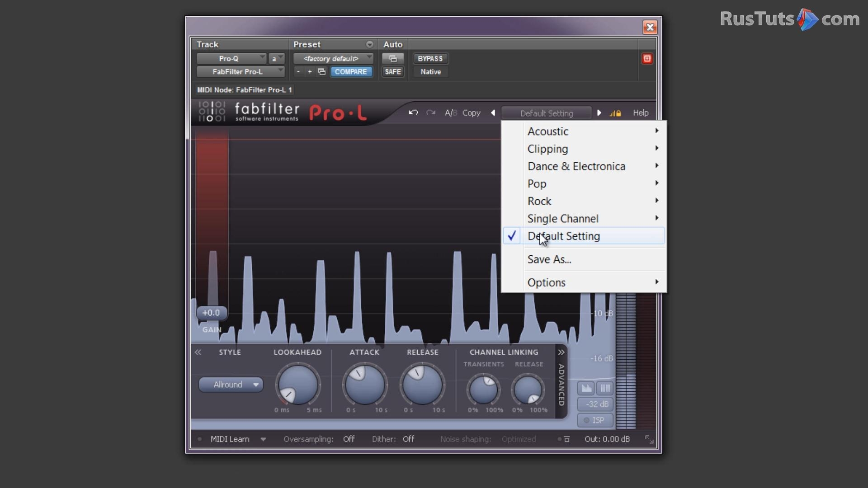Toggle the BYPASS button

[430, 59]
